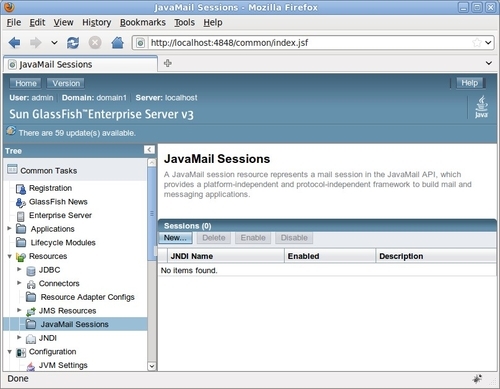Select the JavaMail Sessions browser tab
The width and height of the screenshot is (500, 389).
[80, 64]
